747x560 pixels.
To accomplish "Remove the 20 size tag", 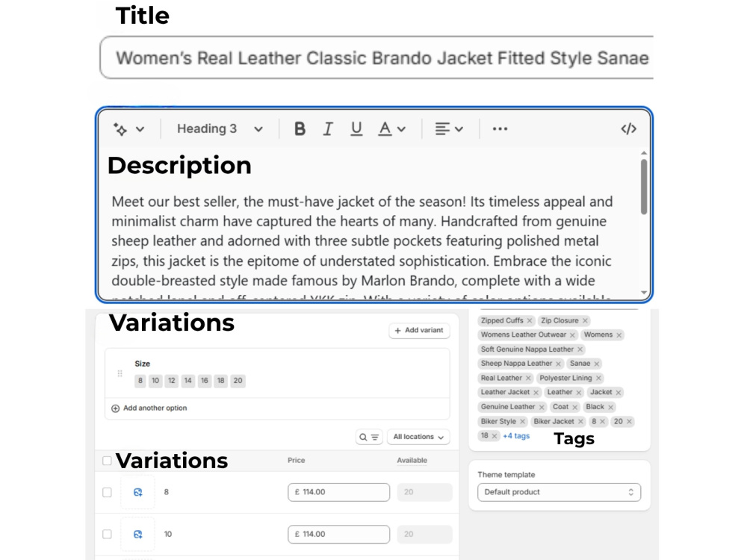I will 629,421.
